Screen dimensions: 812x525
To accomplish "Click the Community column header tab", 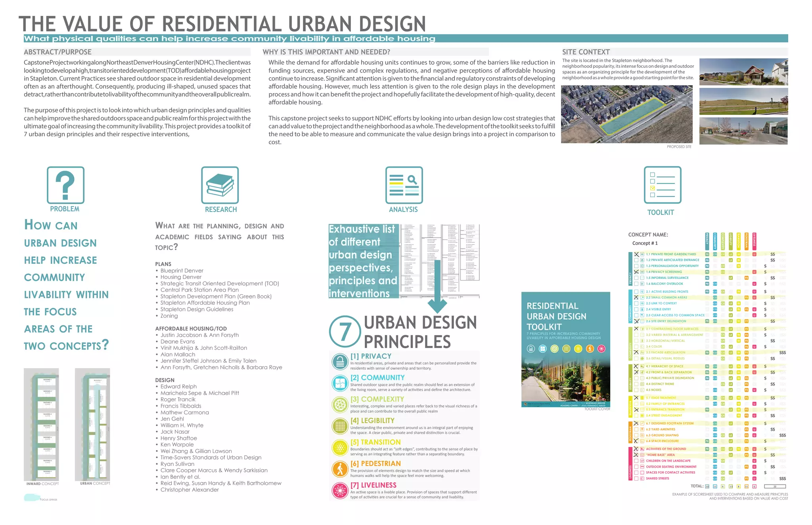I will [715, 241].
